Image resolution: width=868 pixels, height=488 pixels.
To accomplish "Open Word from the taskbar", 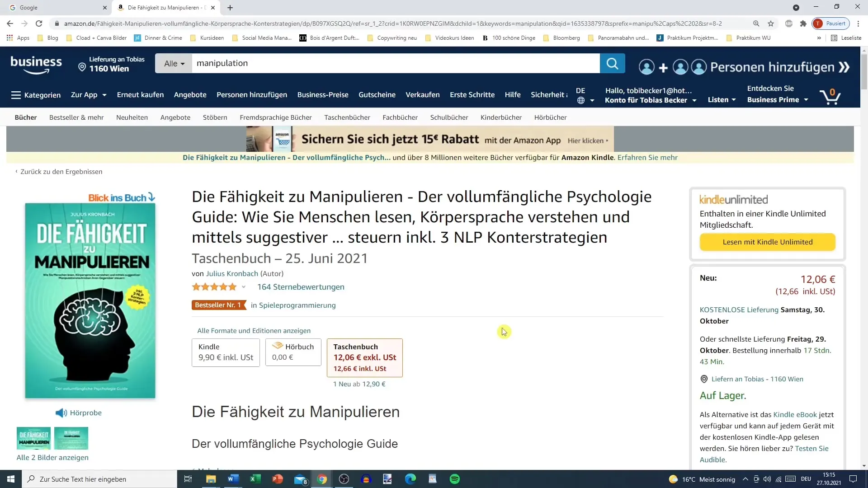I will click(233, 479).
